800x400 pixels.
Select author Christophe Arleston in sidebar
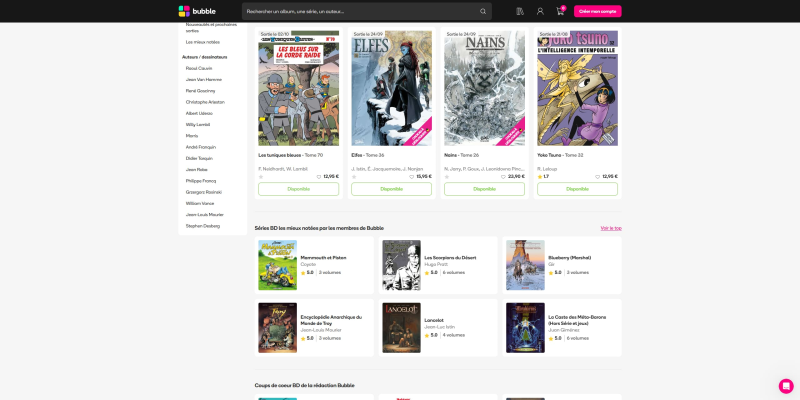pyautogui.click(x=205, y=102)
